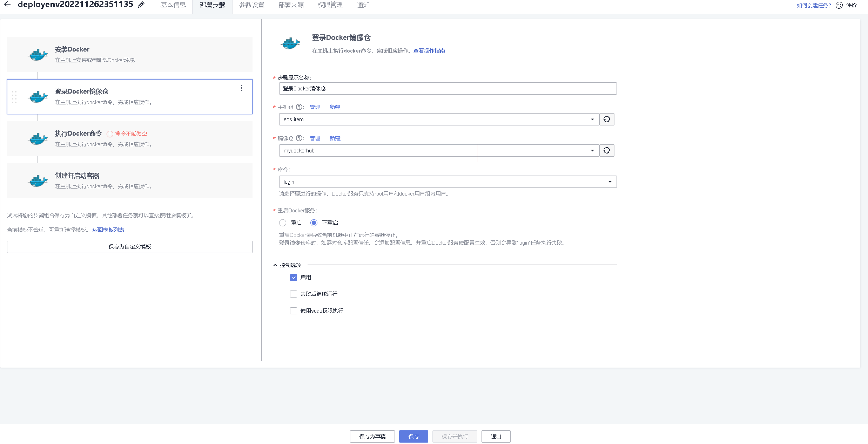
Task: Click the back arrow at top left
Action: pos(7,5)
